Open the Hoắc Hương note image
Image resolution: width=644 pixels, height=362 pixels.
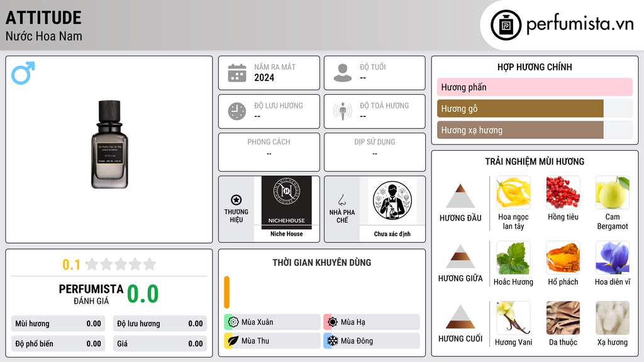513,258
